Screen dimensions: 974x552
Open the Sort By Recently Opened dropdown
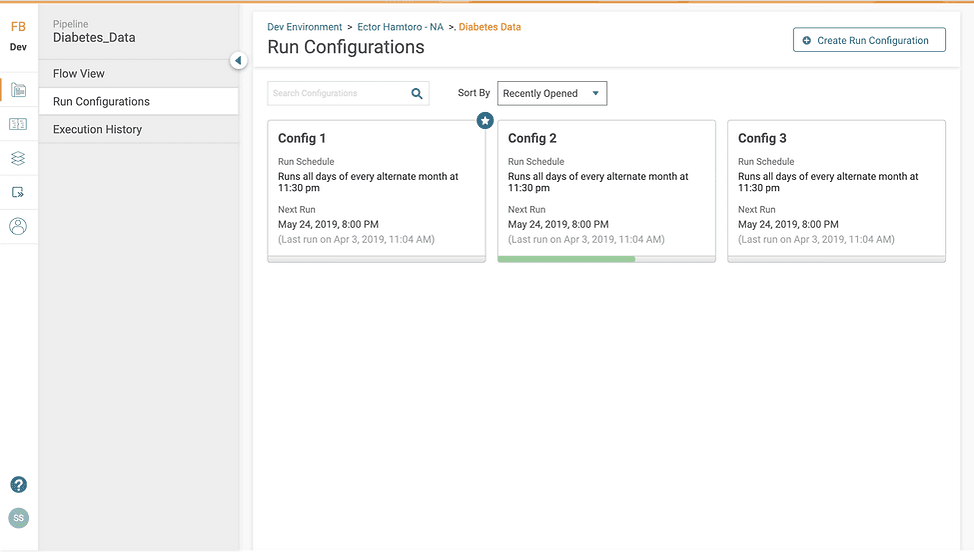(552, 94)
